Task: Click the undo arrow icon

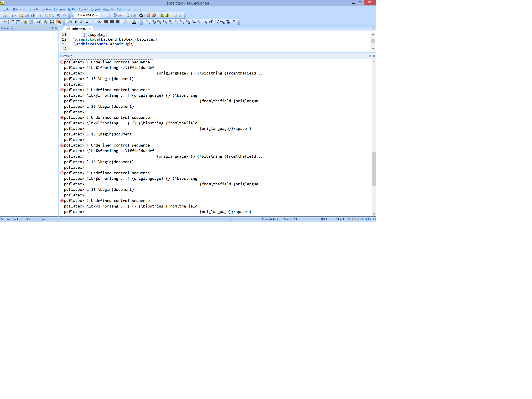Action: pyautogui.click(x=59, y=15)
